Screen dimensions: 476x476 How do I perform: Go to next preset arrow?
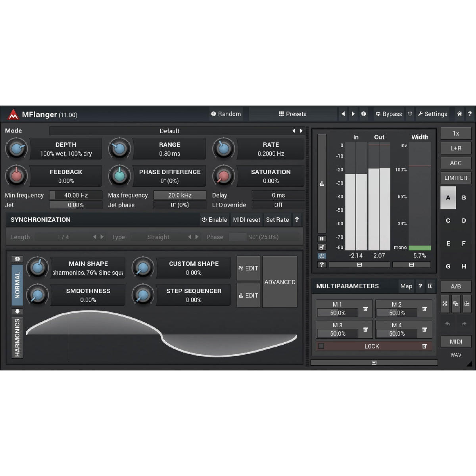click(353, 114)
